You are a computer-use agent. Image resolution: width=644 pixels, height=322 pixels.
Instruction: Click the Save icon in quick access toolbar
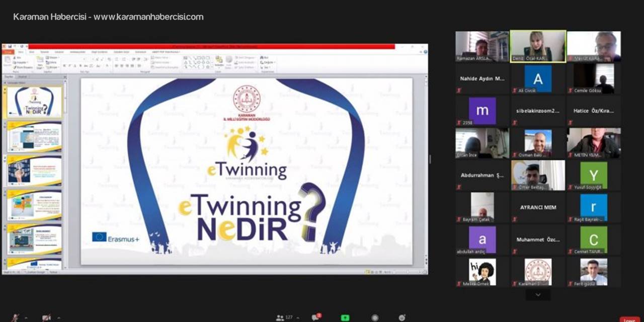pos(11,46)
